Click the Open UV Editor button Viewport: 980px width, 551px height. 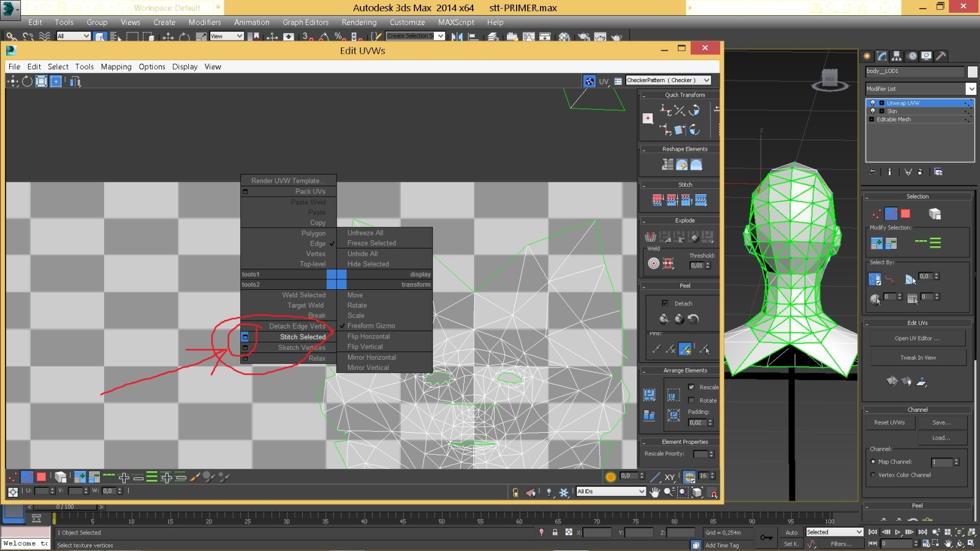917,338
